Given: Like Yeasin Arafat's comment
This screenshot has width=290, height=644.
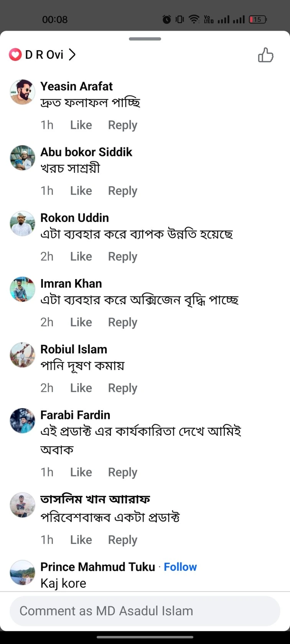Looking at the screenshot, I should click(81, 125).
